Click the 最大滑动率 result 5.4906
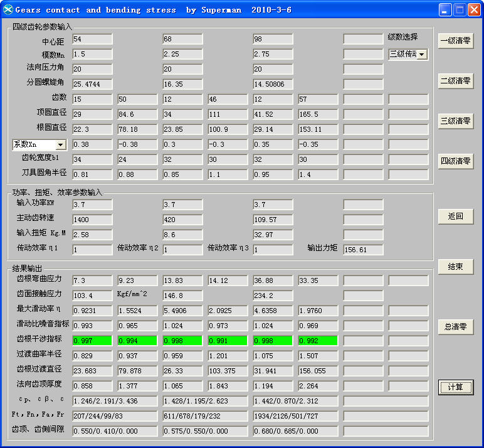The width and height of the screenshot is (484, 448). click(x=182, y=311)
